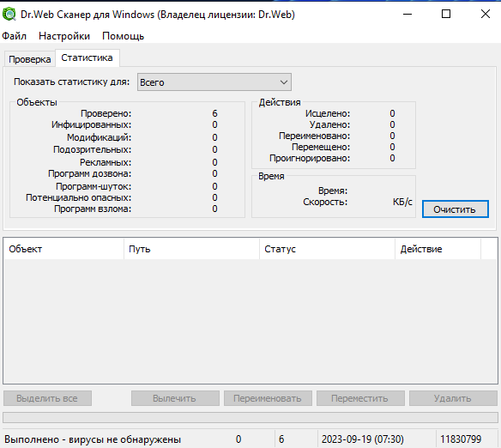Click the disabled Вылечить button
Viewport: 501px width, 448px height.
pos(175,398)
